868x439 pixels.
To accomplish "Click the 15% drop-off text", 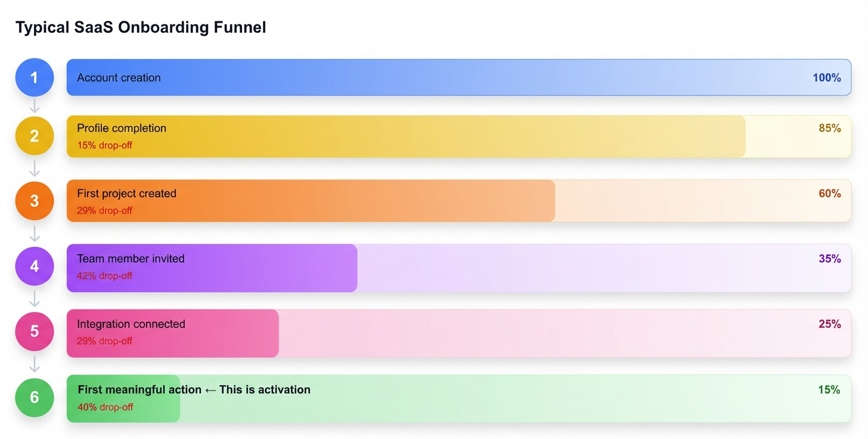I will [105, 146].
